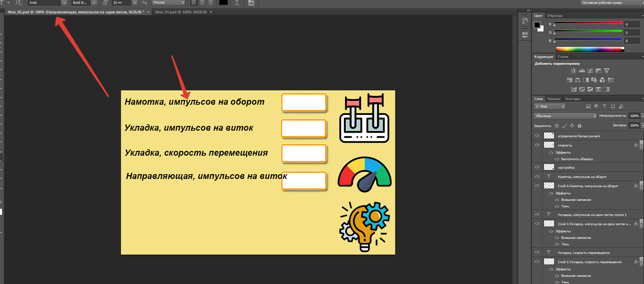This screenshot has width=644, height=284.
Task: Lock layer position with move icon
Action: [572, 126]
